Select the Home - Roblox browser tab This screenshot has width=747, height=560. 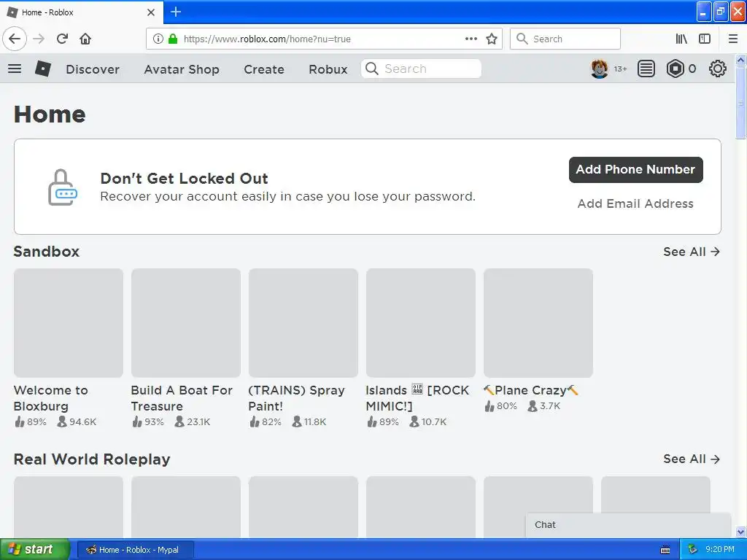82,12
